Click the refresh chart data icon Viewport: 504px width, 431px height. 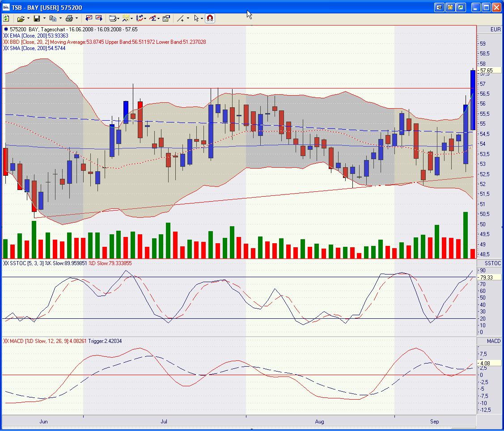[6, 18]
